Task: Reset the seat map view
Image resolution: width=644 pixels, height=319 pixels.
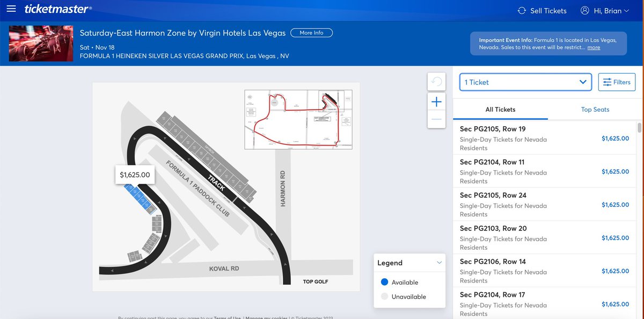Action: pos(437,82)
